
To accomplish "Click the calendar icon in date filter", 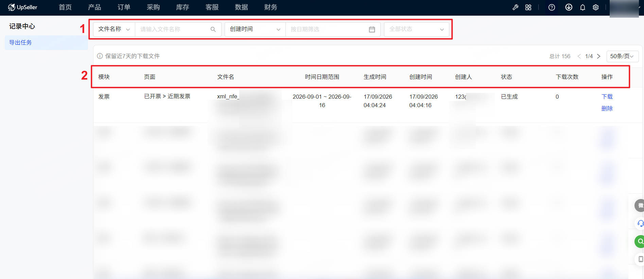I will [372, 29].
